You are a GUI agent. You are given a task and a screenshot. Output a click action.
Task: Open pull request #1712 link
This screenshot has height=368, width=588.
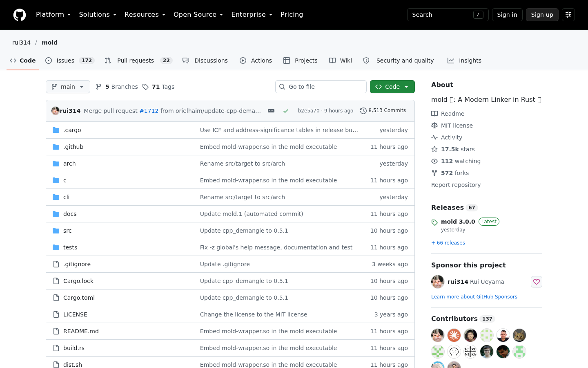[x=149, y=111]
